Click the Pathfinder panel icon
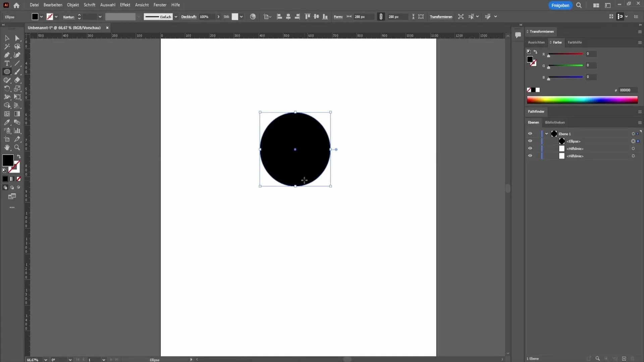Screen dimensions: 644x362 pos(537,111)
